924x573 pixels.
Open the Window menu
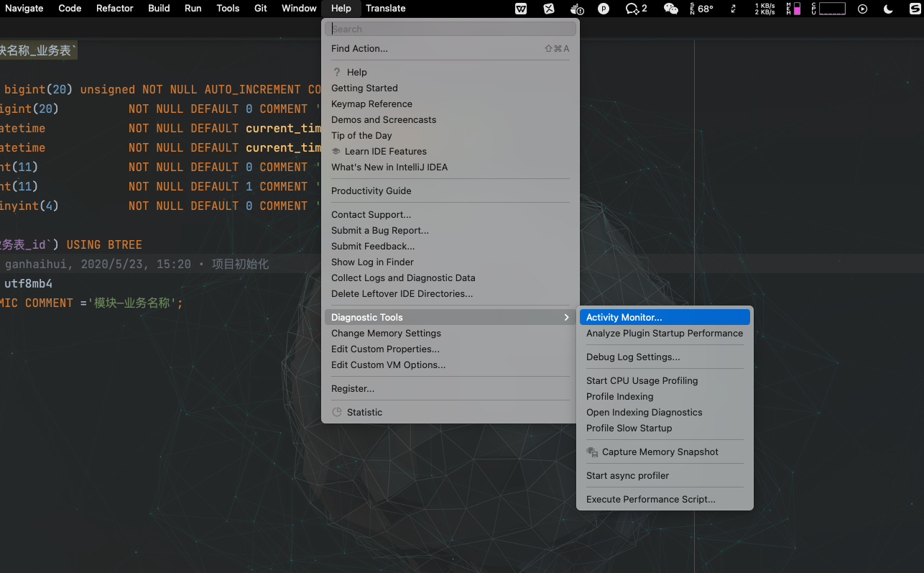pos(299,8)
